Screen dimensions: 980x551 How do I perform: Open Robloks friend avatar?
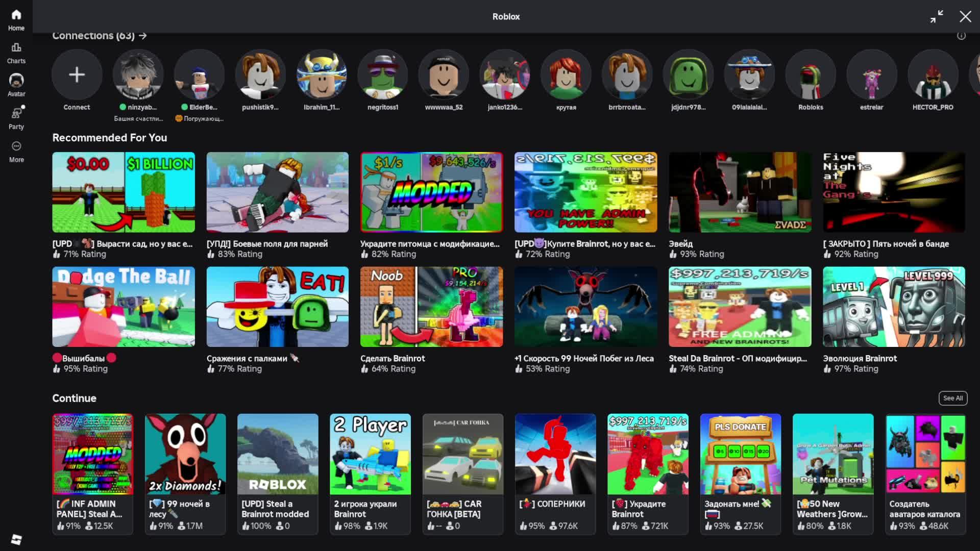coord(811,74)
